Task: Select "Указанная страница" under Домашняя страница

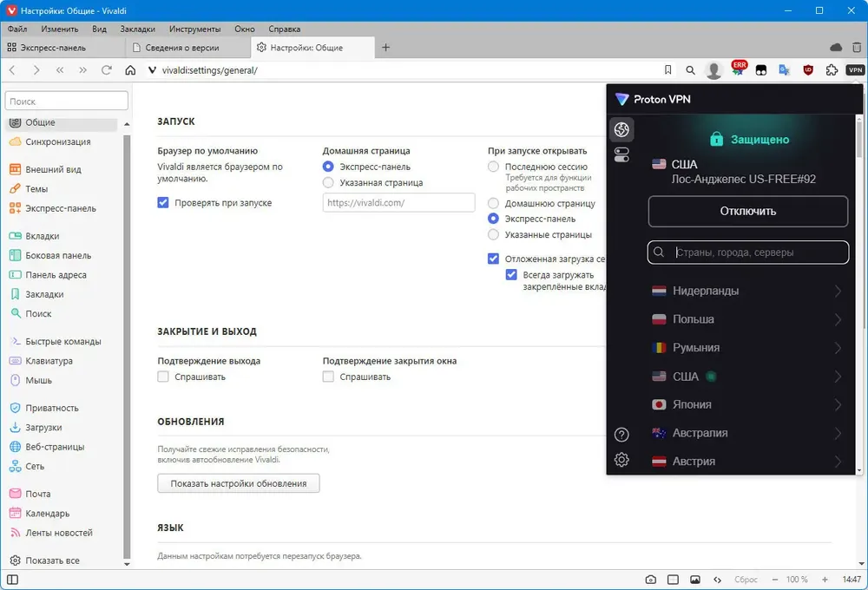Action: coord(328,183)
